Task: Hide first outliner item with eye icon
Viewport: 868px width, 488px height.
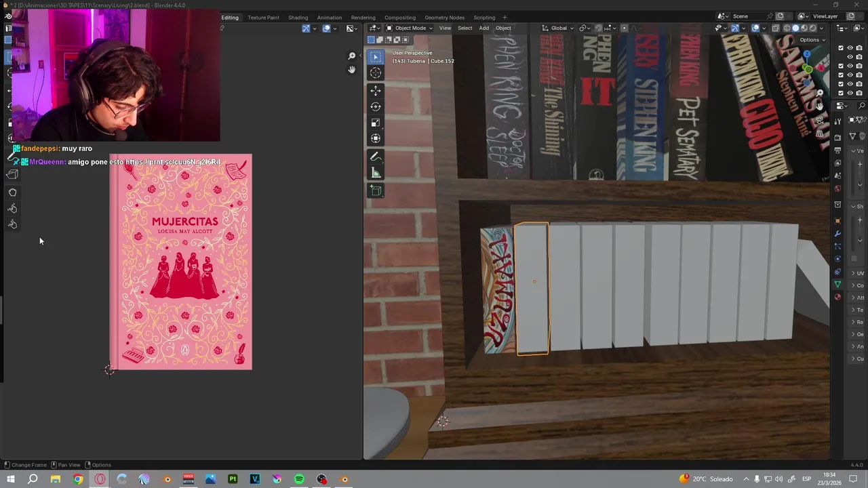Action: point(850,47)
